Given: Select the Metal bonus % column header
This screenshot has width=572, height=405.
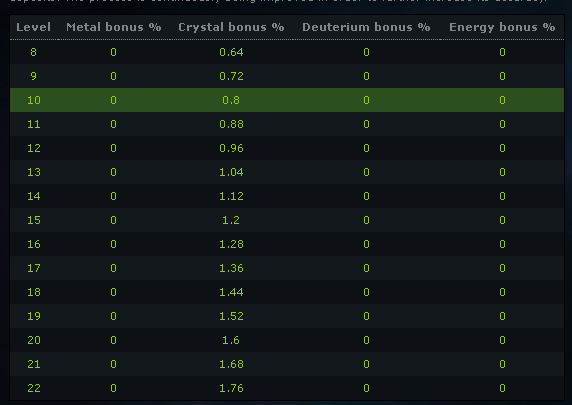Looking at the screenshot, I should click(x=113, y=27).
